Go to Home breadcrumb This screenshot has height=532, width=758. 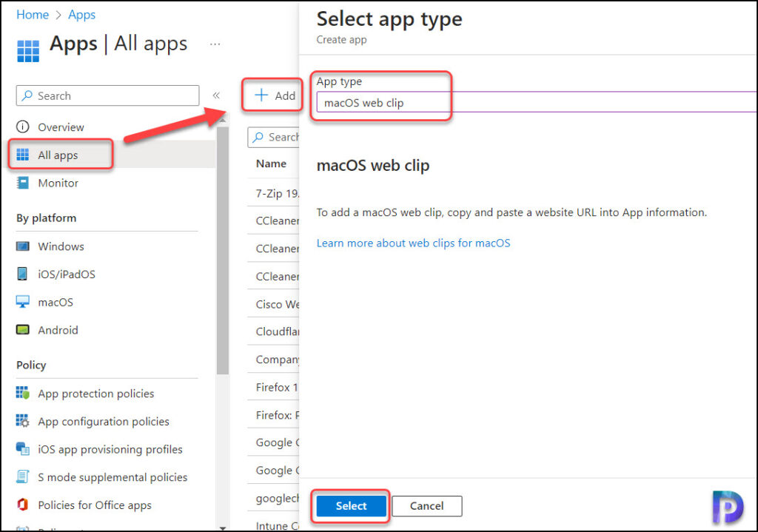[33, 15]
